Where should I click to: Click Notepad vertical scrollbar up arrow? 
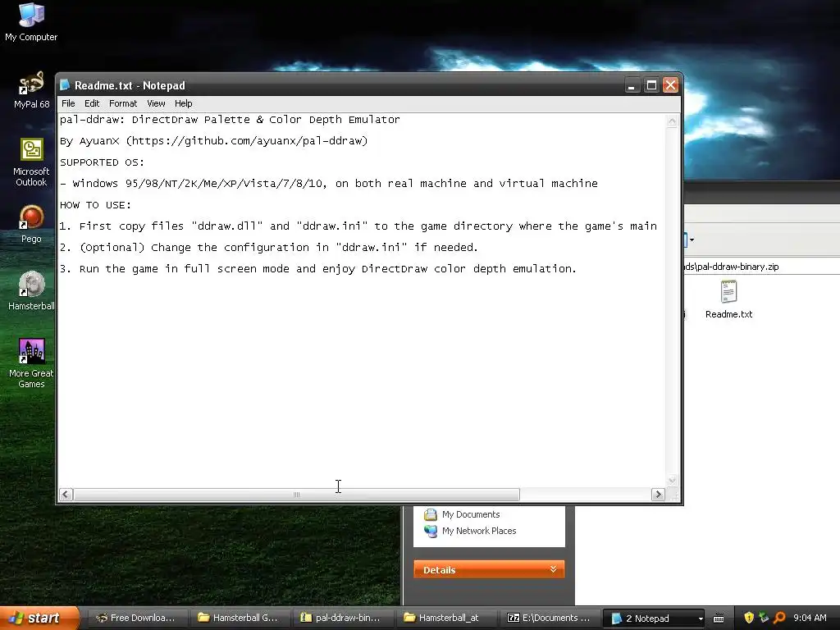pos(672,121)
